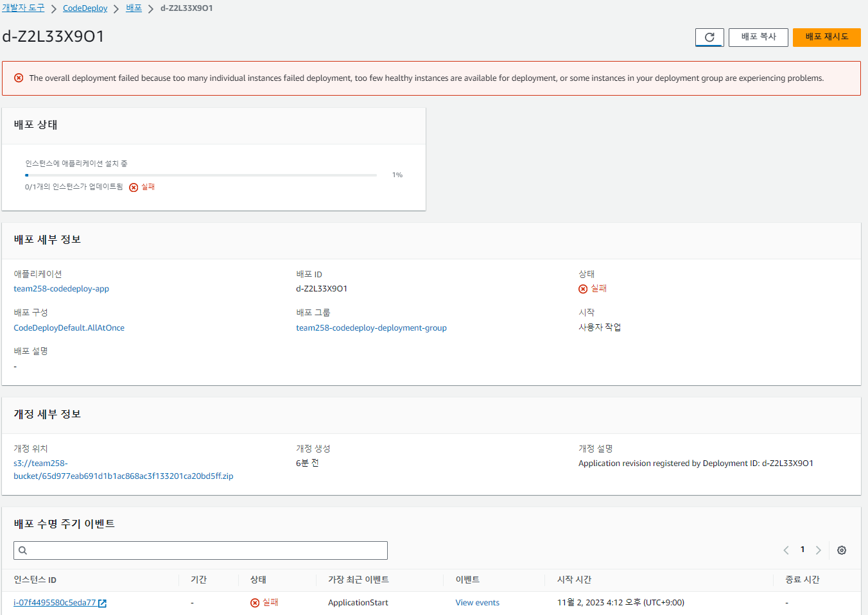This screenshot has width=868, height=615.
Task: Open the events table settings gear
Action: pos(842,550)
